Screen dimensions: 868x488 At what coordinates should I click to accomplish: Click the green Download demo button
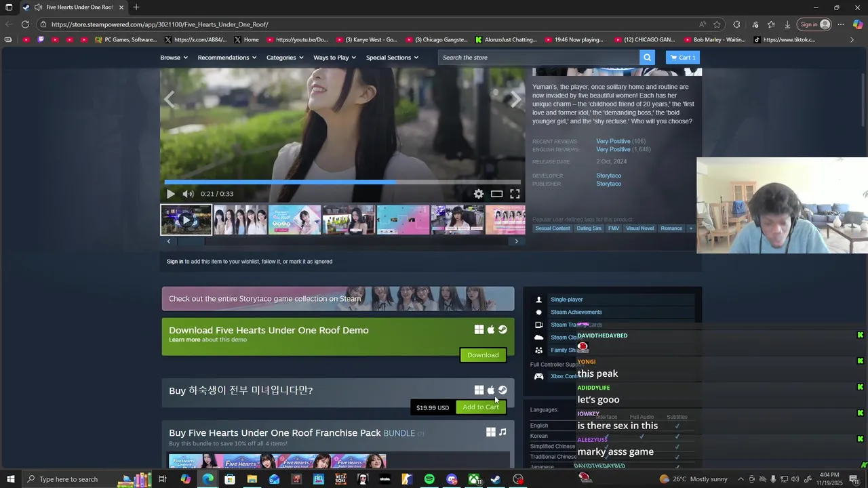483,355
